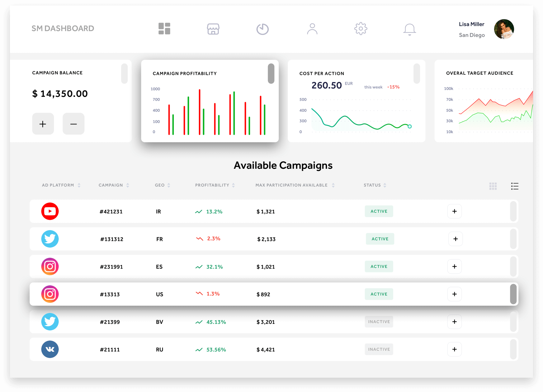Click the SM DASHBOARD logo text
The width and height of the screenshot is (543, 392).
point(63,28)
